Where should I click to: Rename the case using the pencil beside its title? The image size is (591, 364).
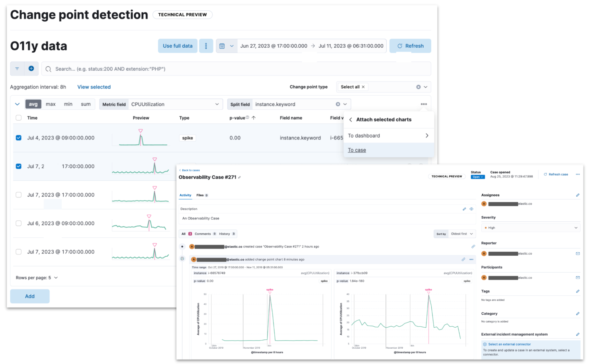[239, 177]
